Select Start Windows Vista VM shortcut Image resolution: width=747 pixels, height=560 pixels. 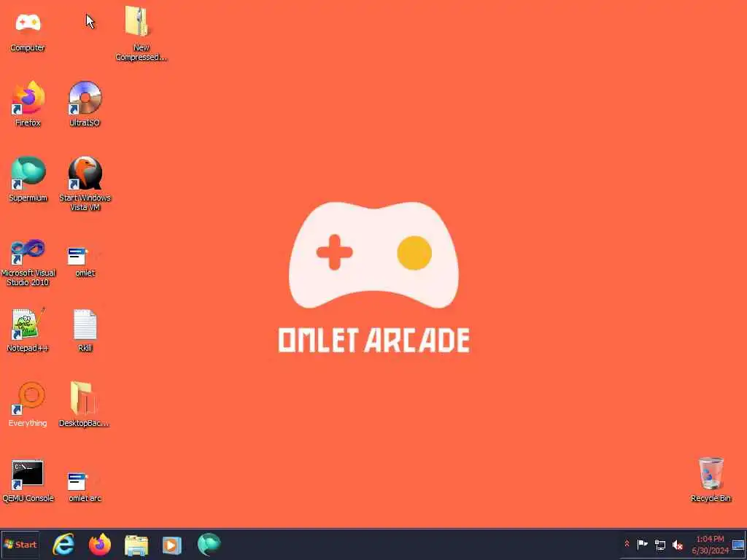(x=85, y=183)
